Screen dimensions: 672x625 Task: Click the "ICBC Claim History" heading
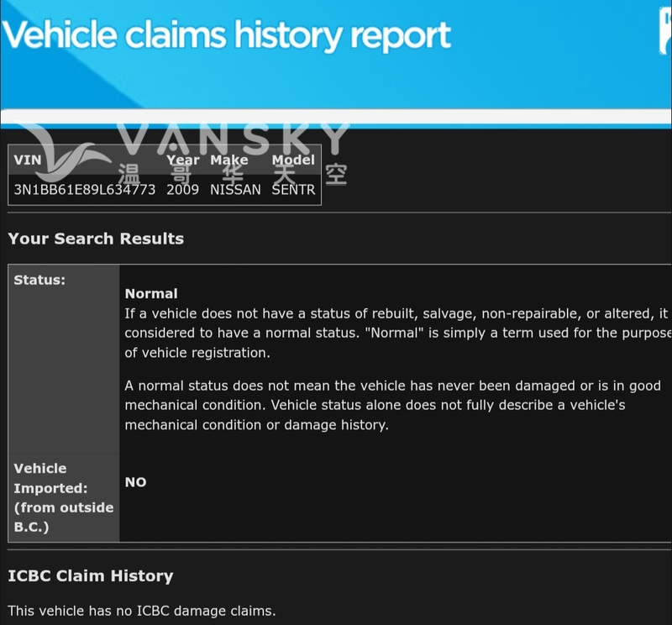pyautogui.click(x=91, y=576)
